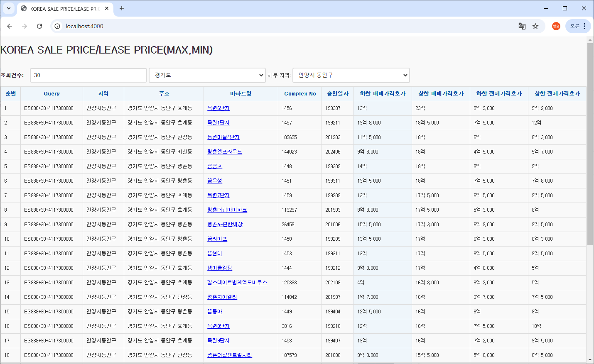Click the 아파트명 column header
The width and height of the screenshot is (594, 364).
[x=241, y=94]
